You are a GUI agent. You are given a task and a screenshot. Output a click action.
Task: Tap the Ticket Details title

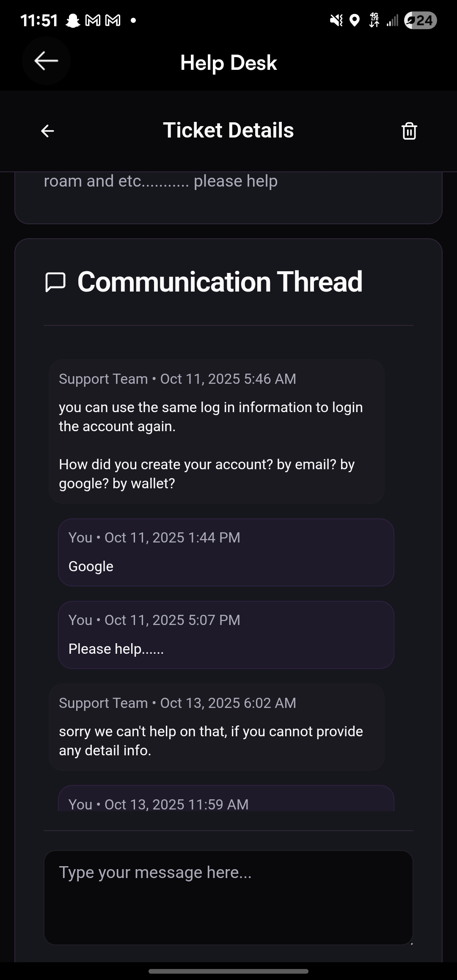[x=228, y=130]
